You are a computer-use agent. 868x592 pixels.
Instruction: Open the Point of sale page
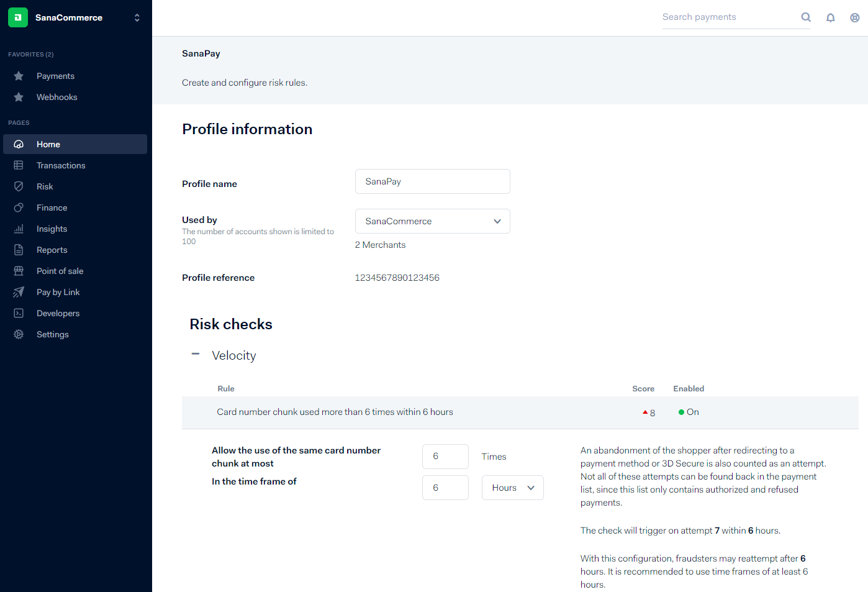pyautogui.click(x=60, y=271)
